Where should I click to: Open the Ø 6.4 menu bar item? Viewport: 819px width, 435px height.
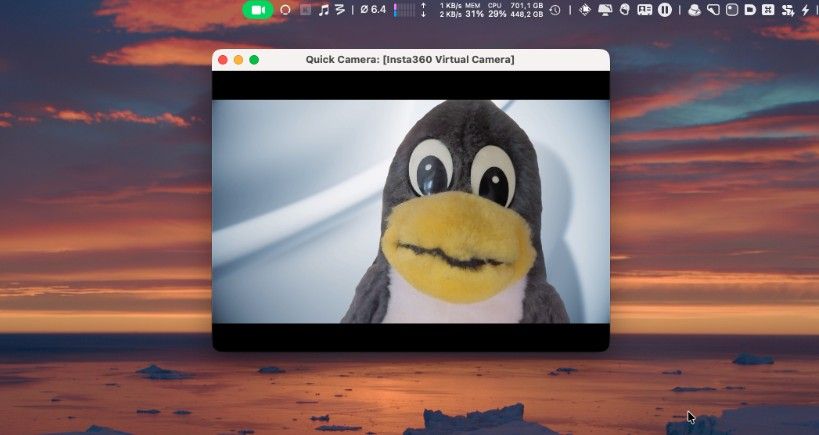[373, 10]
